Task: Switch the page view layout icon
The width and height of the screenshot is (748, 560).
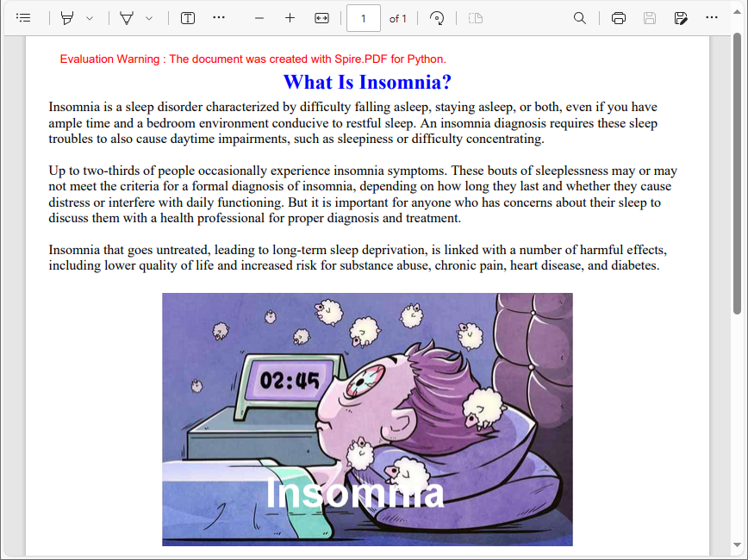Action: pos(477,17)
